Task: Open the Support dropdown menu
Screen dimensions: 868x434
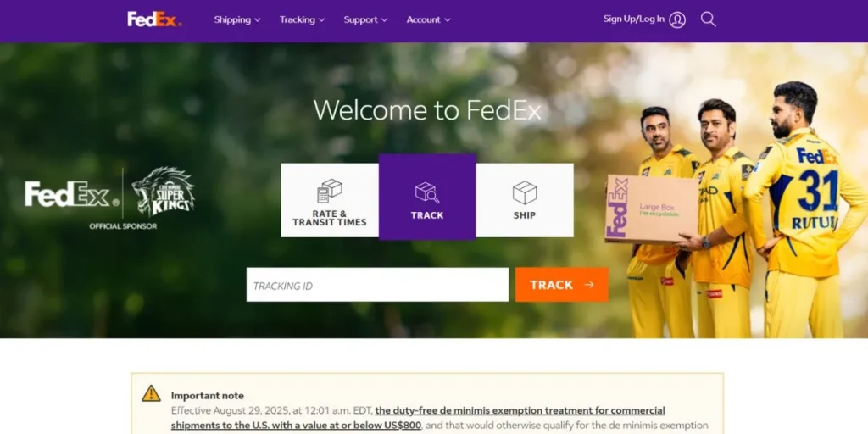Action: (x=365, y=20)
